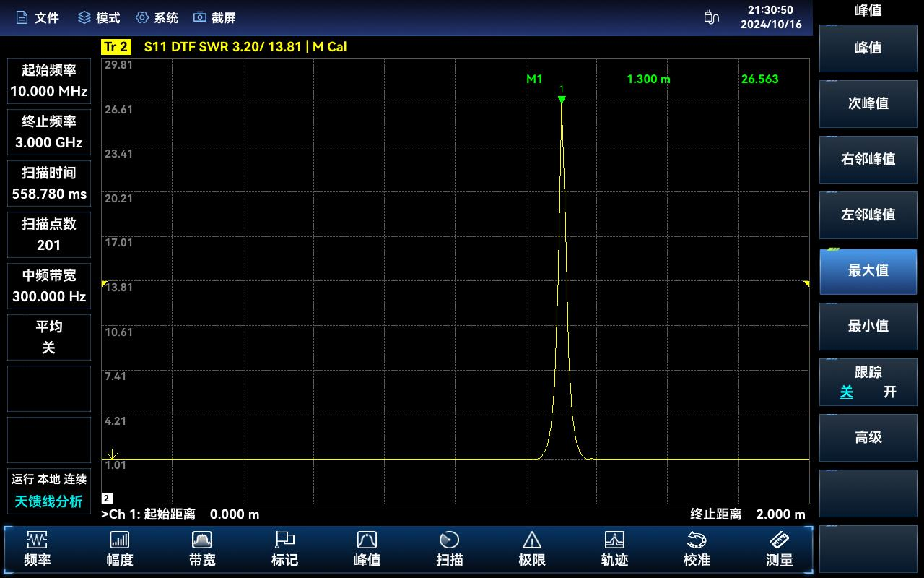This screenshot has width=924, height=578.
Task: Toggle the 跟踪 tracking 关/开 switch
Action: point(868,382)
